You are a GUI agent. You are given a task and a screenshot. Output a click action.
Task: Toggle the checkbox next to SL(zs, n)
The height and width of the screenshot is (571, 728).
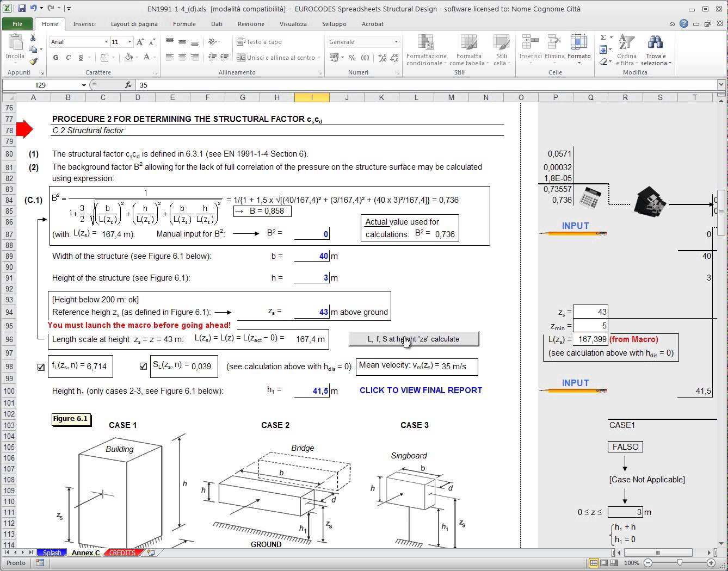(143, 367)
